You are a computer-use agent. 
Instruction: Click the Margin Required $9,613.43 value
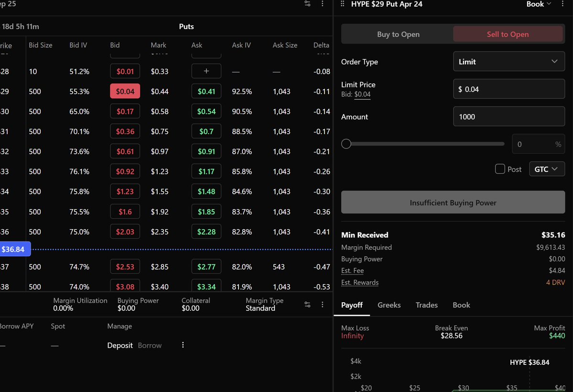[x=551, y=247]
